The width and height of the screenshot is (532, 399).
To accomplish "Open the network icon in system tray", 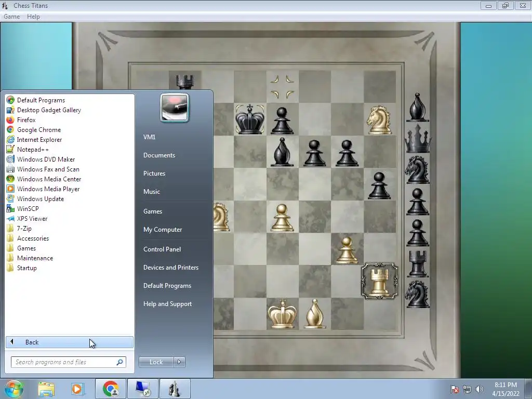I will coord(467,389).
